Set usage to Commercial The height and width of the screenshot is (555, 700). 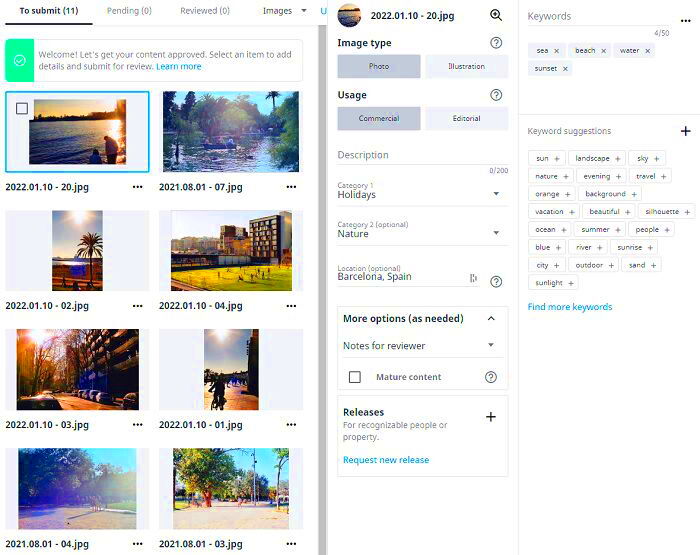pyautogui.click(x=379, y=118)
